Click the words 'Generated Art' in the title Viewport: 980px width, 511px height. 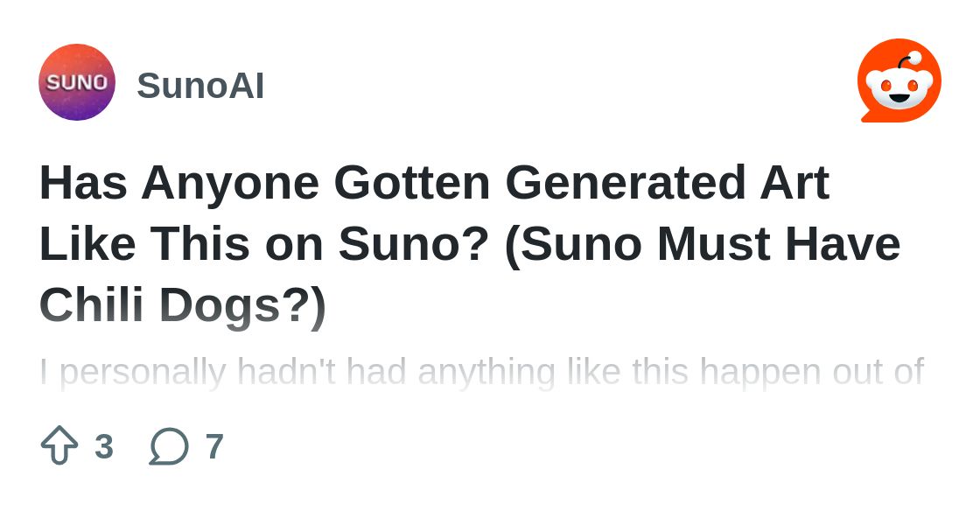(668, 182)
